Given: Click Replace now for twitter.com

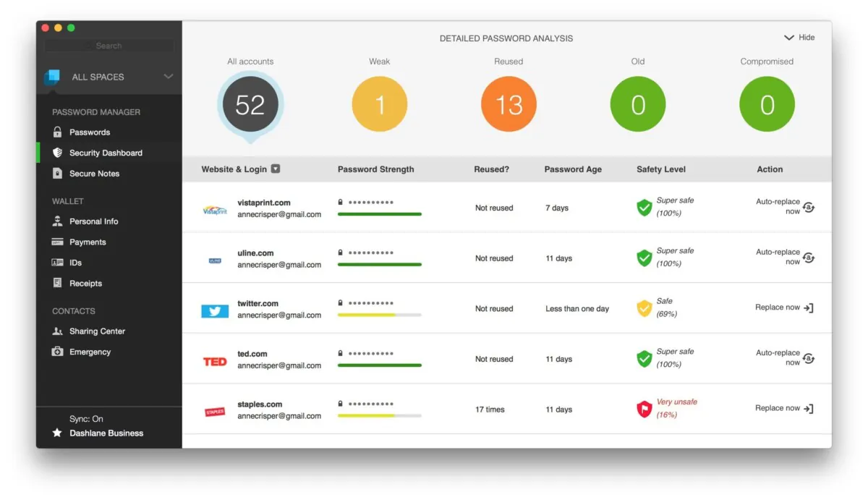Looking at the screenshot, I should [x=784, y=308].
